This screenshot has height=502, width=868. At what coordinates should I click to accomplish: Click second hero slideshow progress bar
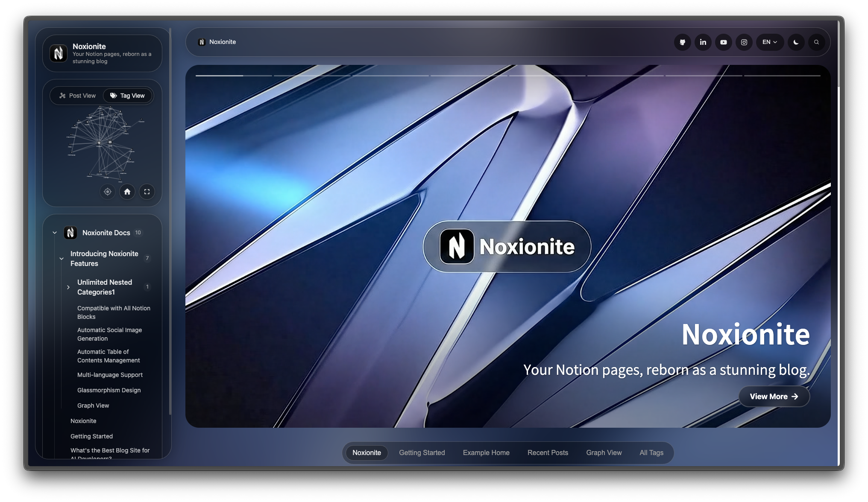[312, 76]
